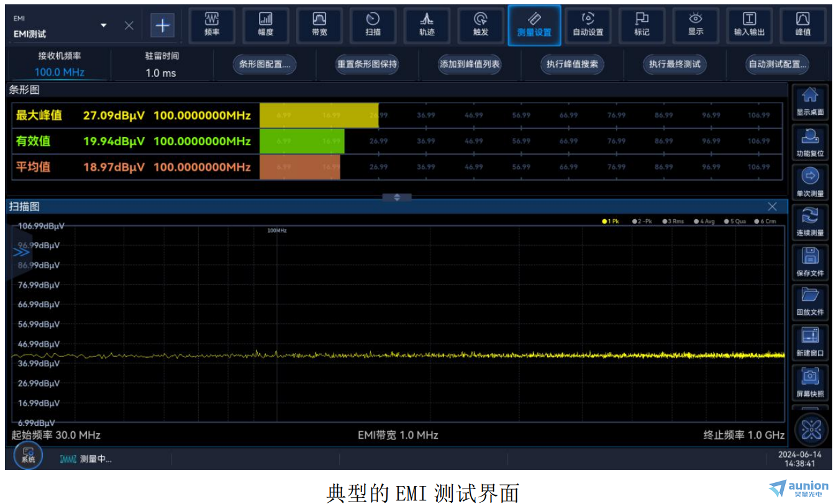The width and height of the screenshot is (836, 504).
Task: Open the 轨迹 (Trace) settings
Action: click(x=427, y=25)
